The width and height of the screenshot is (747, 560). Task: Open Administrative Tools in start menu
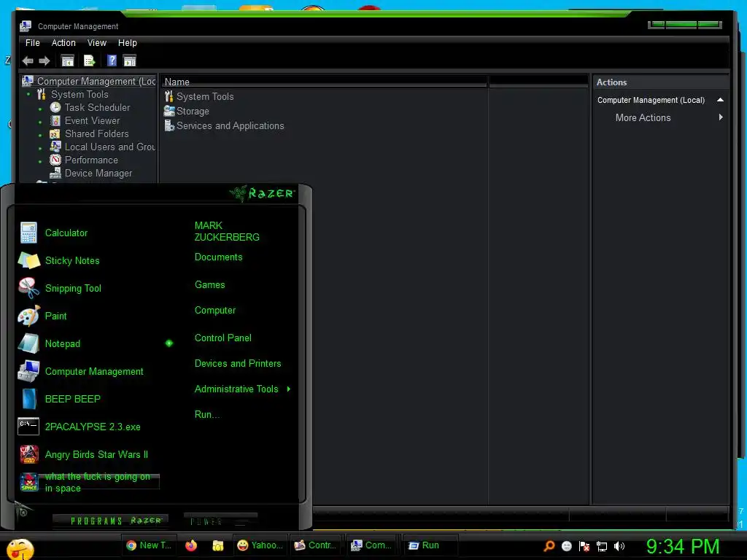pyautogui.click(x=236, y=389)
